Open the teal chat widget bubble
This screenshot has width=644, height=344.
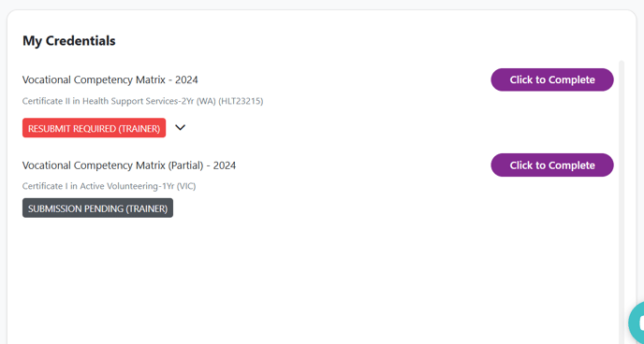[637, 323]
